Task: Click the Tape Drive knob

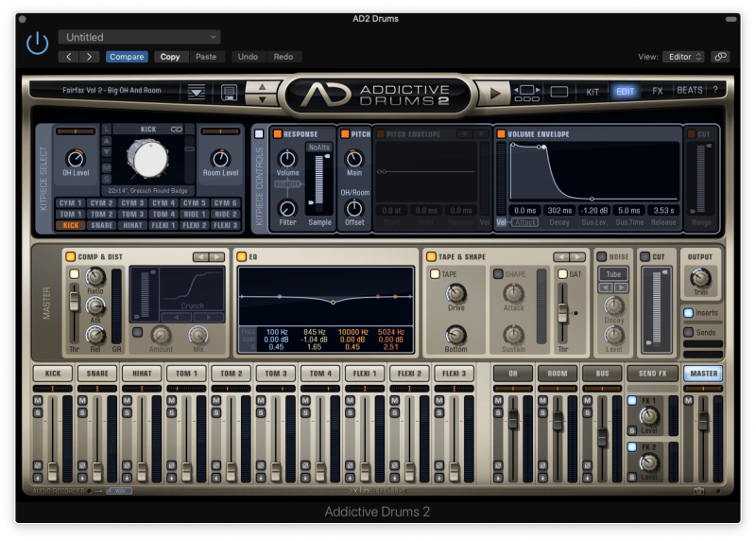Action: tap(455, 293)
